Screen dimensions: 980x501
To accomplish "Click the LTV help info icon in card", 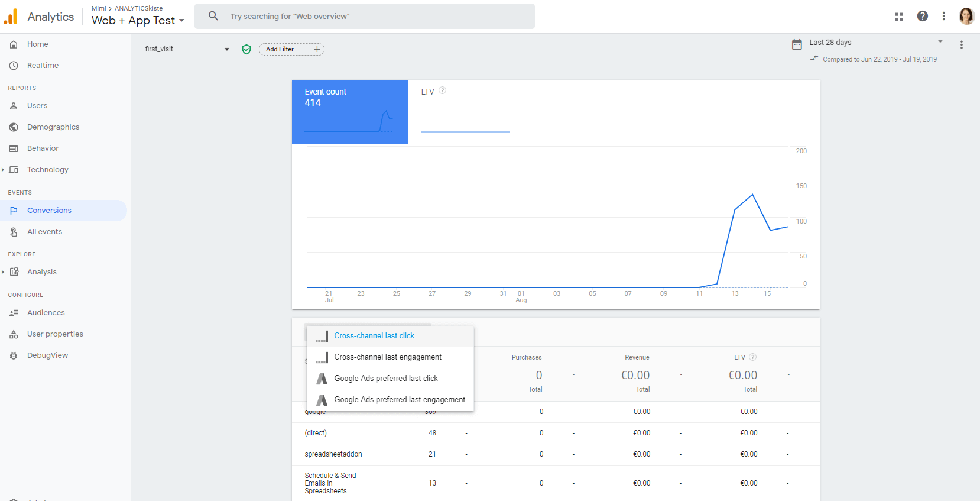I will pos(442,91).
